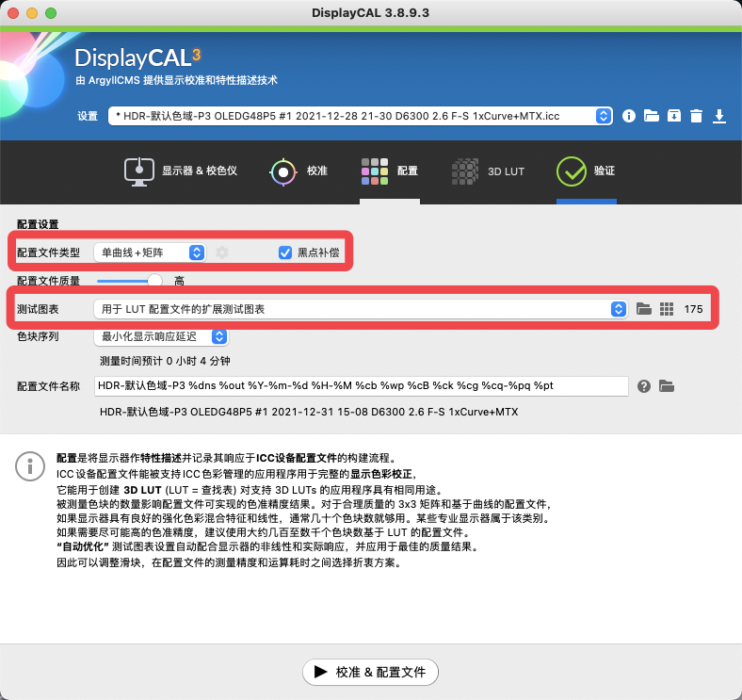Delete current settings with trash icon
The image size is (742, 700).
point(696,116)
